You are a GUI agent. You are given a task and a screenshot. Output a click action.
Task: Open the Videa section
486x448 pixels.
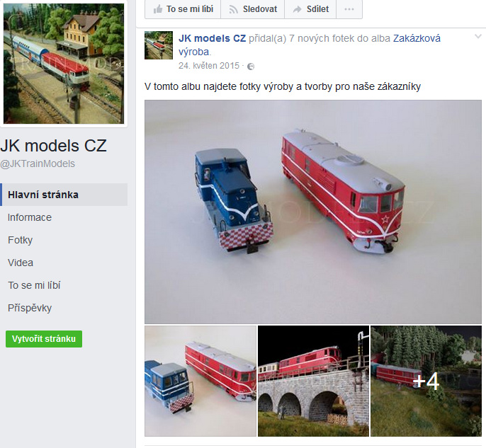click(21, 263)
